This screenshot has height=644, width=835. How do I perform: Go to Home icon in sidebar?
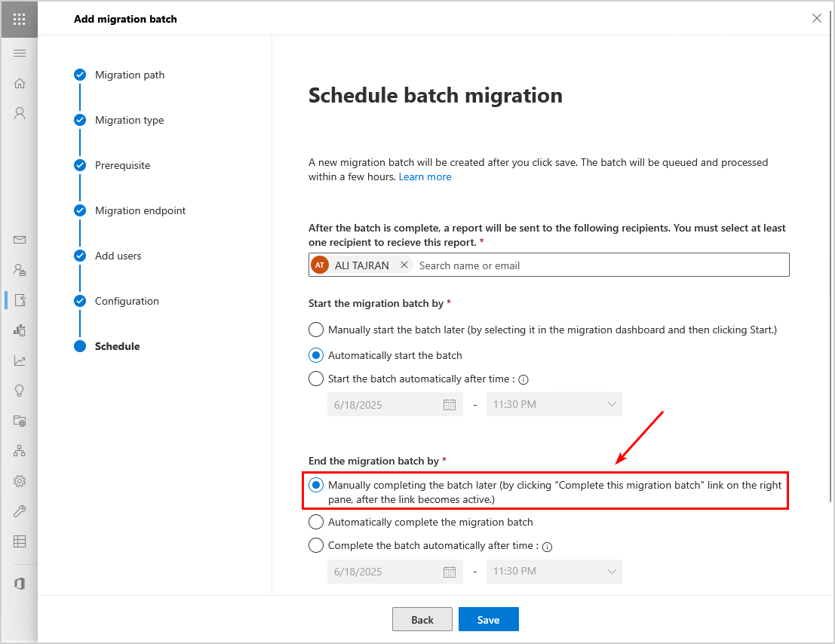[x=20, y=83]
